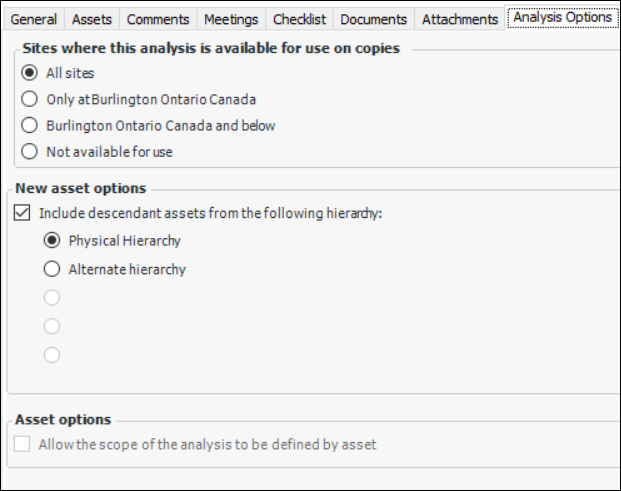Click the middle unlabeled hierarchy radio button

click(x=51, y=326)
